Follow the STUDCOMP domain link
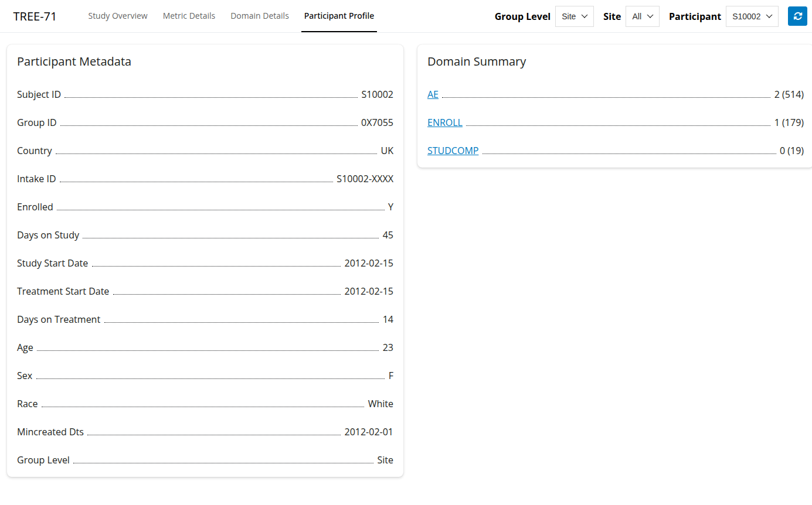Viewport: 812px width, 505px height. coord(453,151)
